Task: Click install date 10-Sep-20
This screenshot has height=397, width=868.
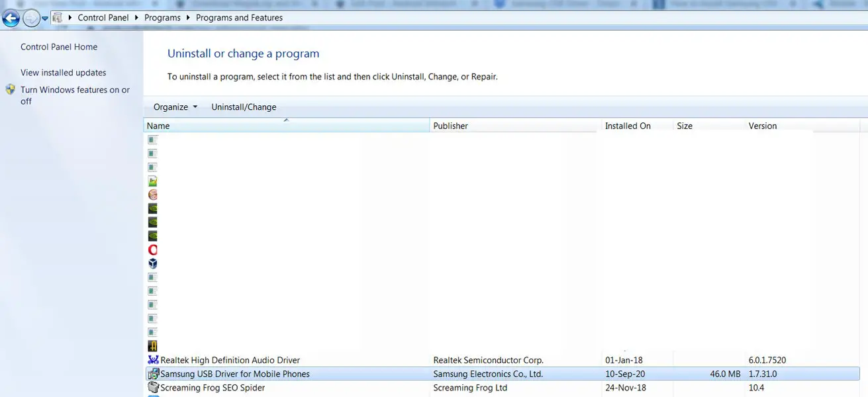Action: (624, 374)
